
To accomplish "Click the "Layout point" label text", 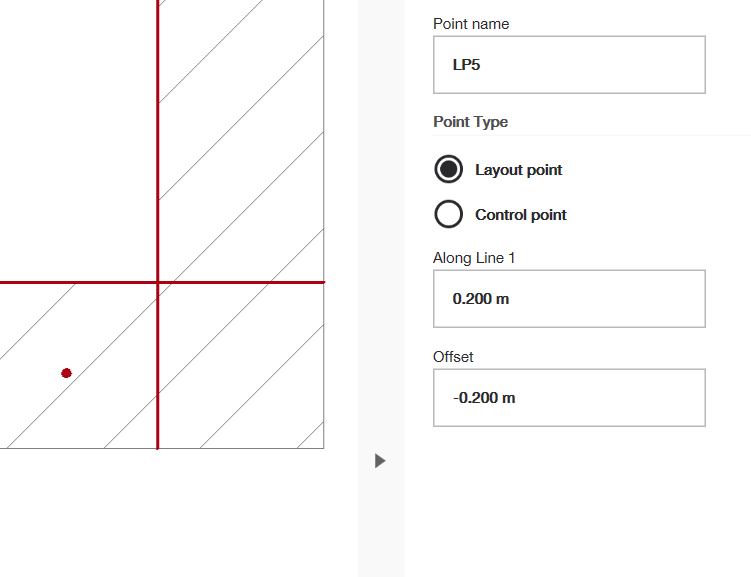I will (x=518, y=170).
